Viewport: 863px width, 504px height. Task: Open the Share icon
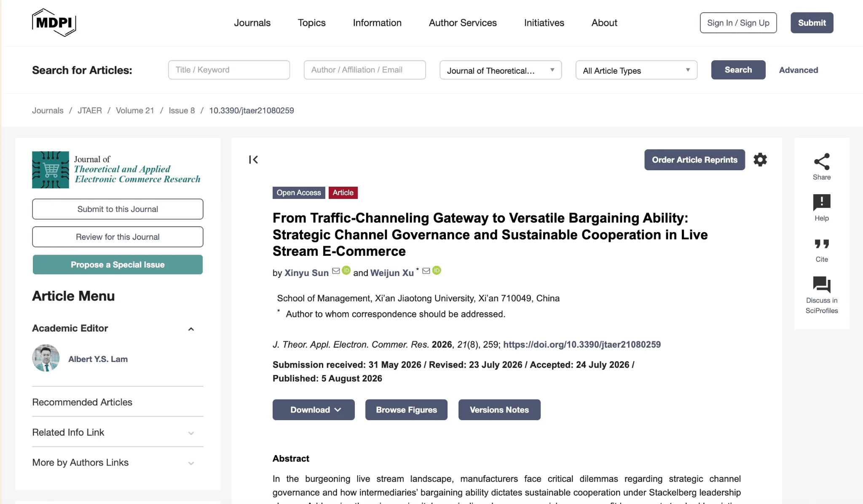[x=821, y=162]
